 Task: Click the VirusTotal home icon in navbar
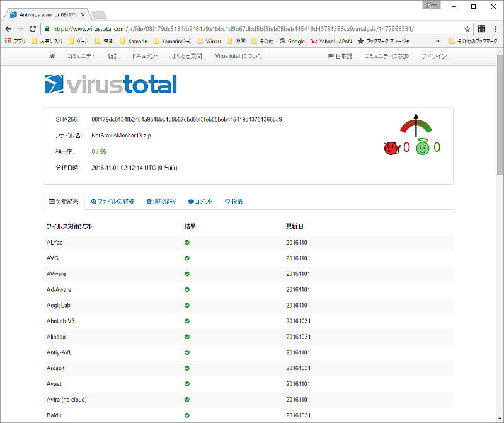pyautogui.click(x=52, y=56)
